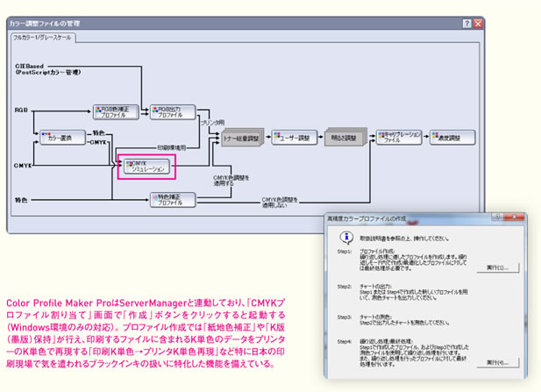Open the 明るさ調整 block
The image size is (541, 392).
pos(345,138)
